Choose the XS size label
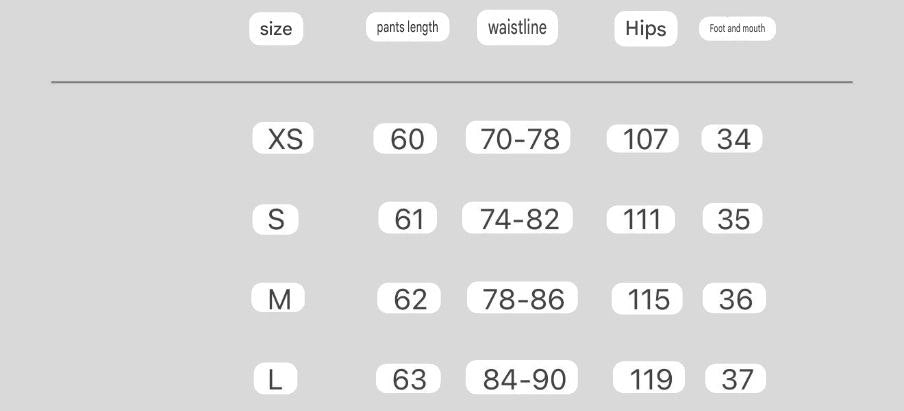 coord(283,139)
